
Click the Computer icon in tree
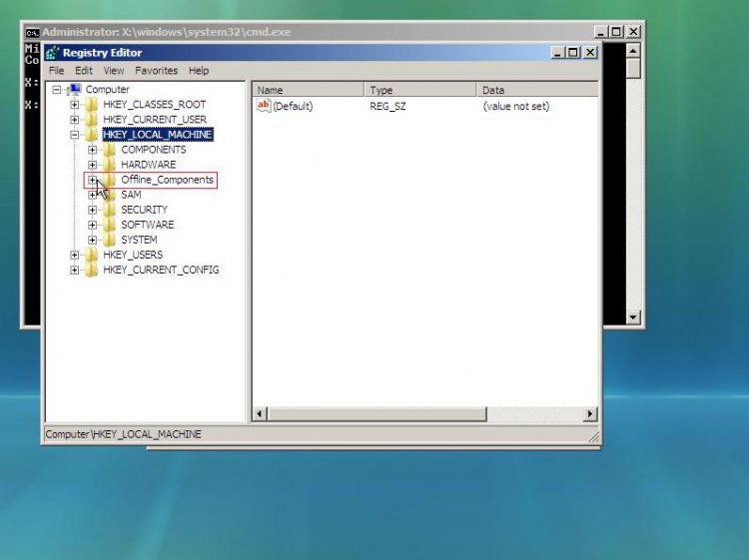[x=74, y=89]
